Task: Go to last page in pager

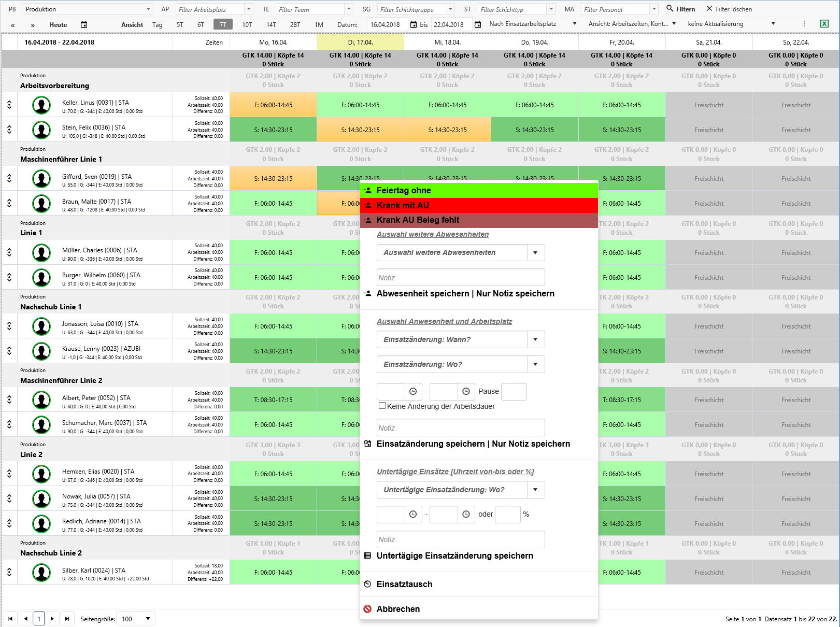Action: coord(67,618)
